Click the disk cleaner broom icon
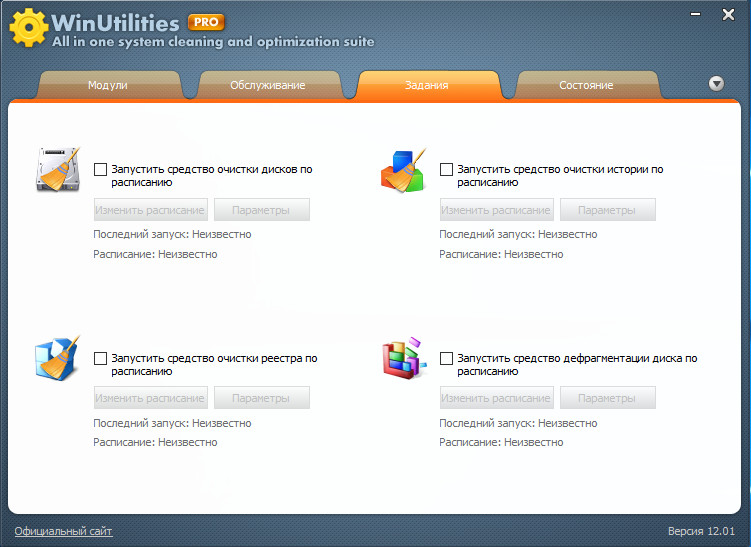The width and height of the screenshot is (751, 547). point(58,170)
